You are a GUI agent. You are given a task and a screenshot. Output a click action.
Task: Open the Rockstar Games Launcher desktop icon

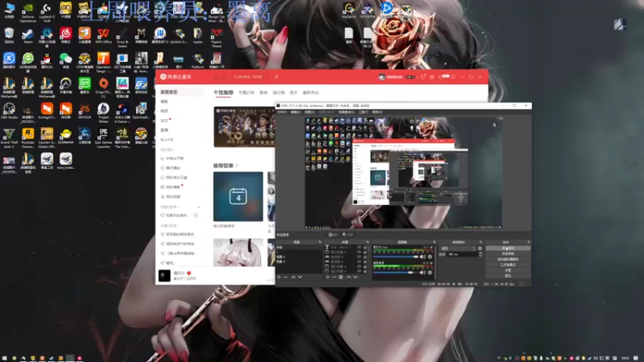tap(27, 138)
